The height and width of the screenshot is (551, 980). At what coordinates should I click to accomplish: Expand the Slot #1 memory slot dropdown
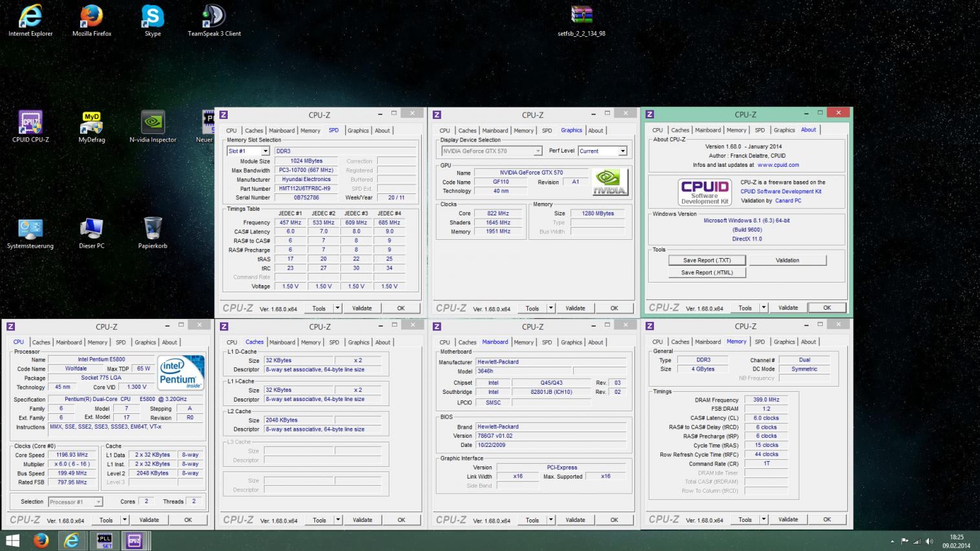coord(265,151)
